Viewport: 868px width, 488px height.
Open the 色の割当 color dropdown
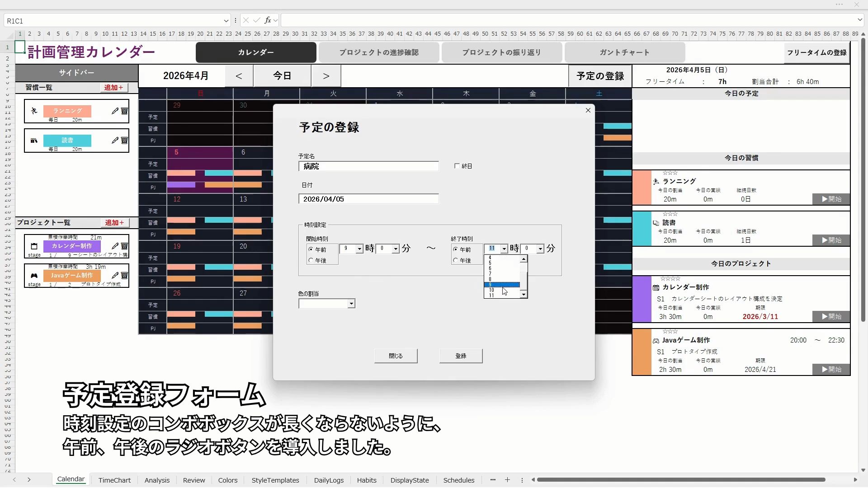pyautogui.click(x=351, y=304)
